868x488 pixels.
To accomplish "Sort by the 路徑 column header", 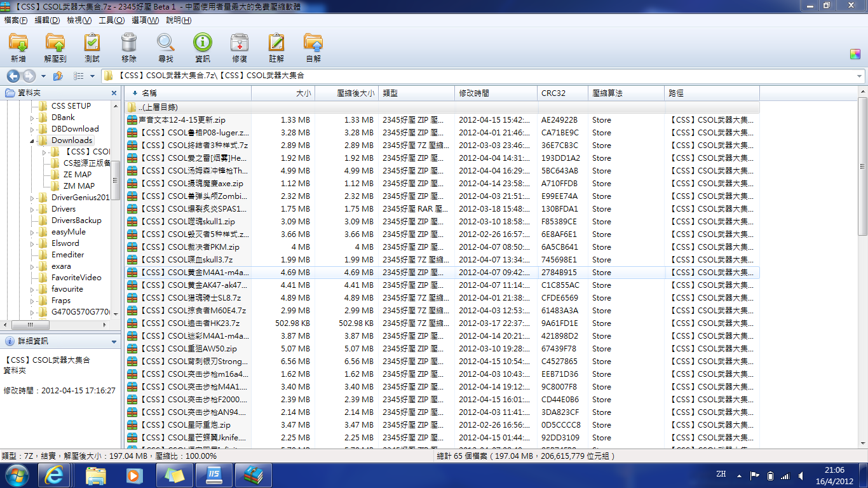I will click(x=712, y=93).
